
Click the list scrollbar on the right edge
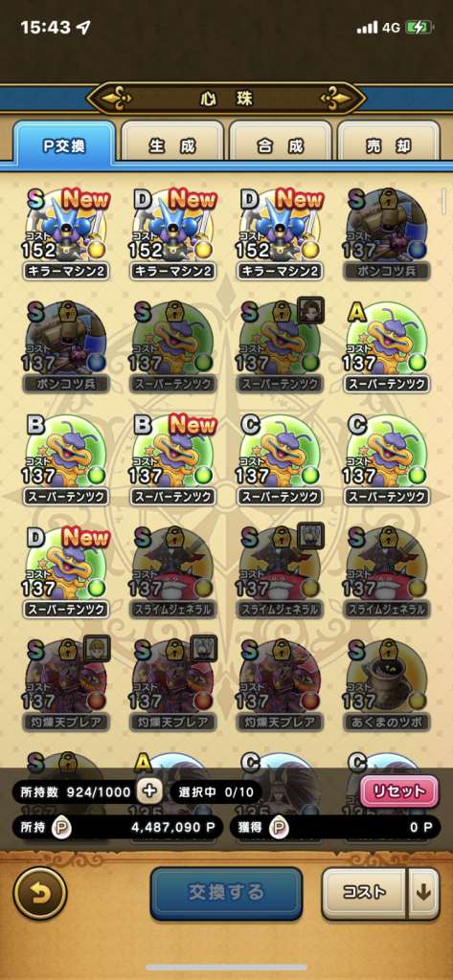coord(444,199)
